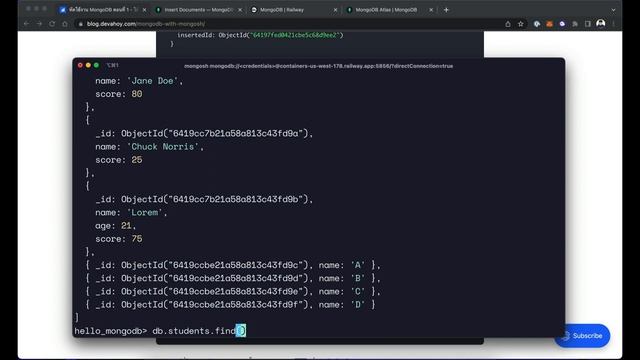640x360 pixels.
Task: Select the row with name 'D'
Action: pos(230,304)
